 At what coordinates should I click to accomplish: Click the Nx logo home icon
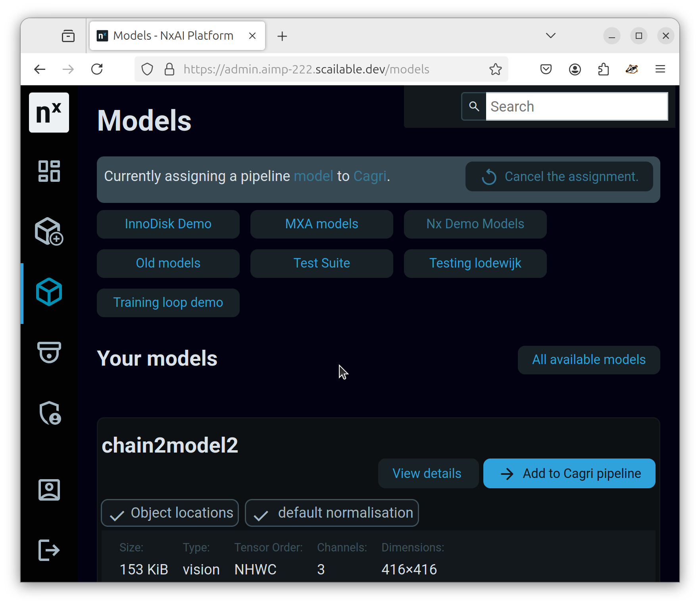(x=49, y=113)
